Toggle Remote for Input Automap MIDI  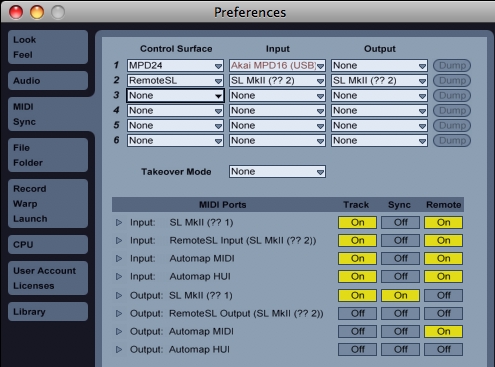coord(443,258)
